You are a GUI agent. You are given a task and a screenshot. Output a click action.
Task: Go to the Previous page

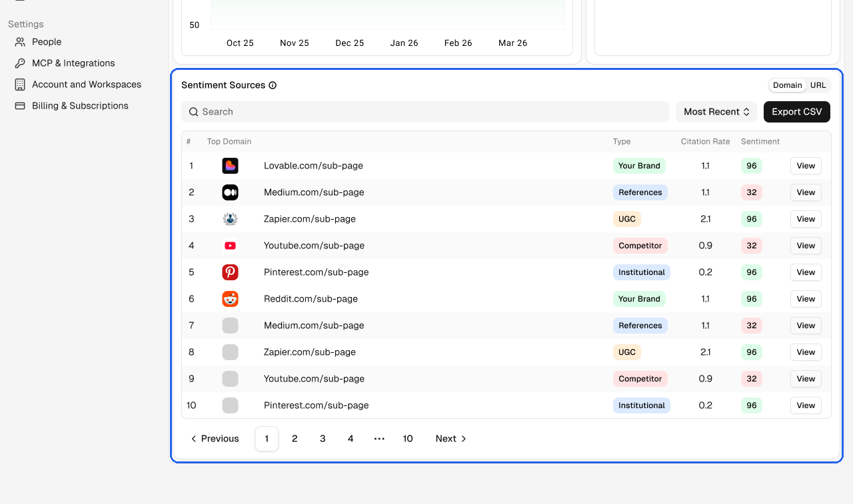pyautogui.click(x=215, y=439)
